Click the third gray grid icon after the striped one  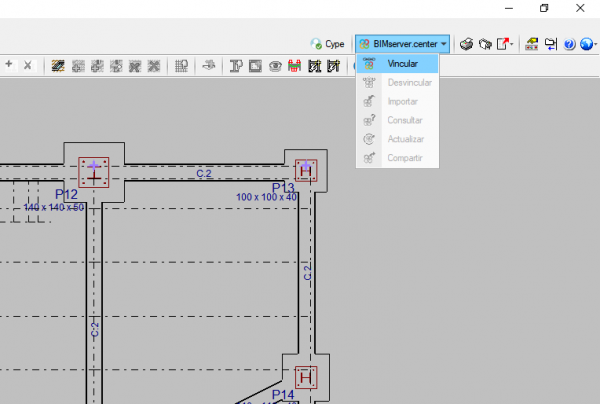pyautogui.click(x=116, y=66)
